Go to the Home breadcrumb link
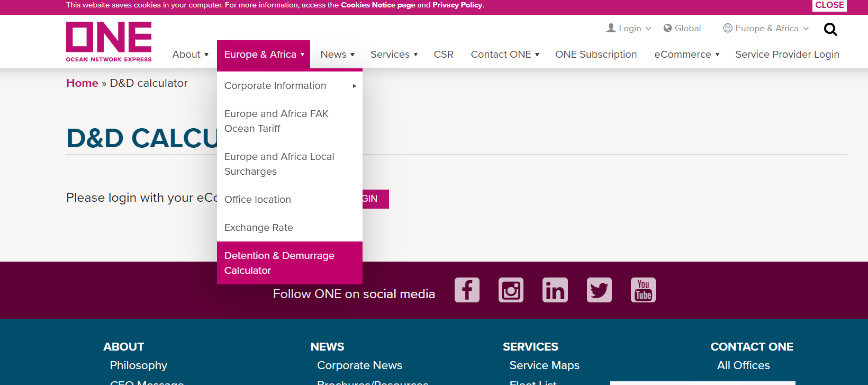868x385 pixels. point(82,83)
